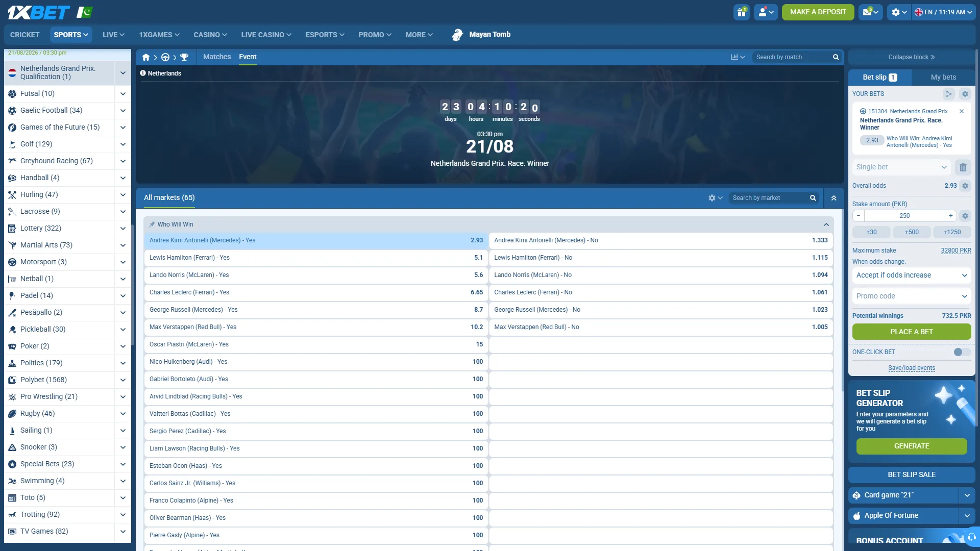
Task: Go to the home breadcrumb icon
Action: [146, 57]
